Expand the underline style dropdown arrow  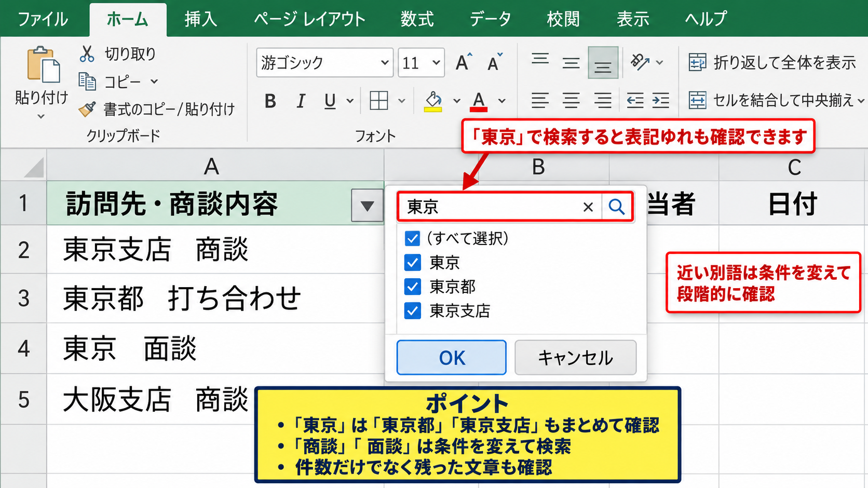350,101
